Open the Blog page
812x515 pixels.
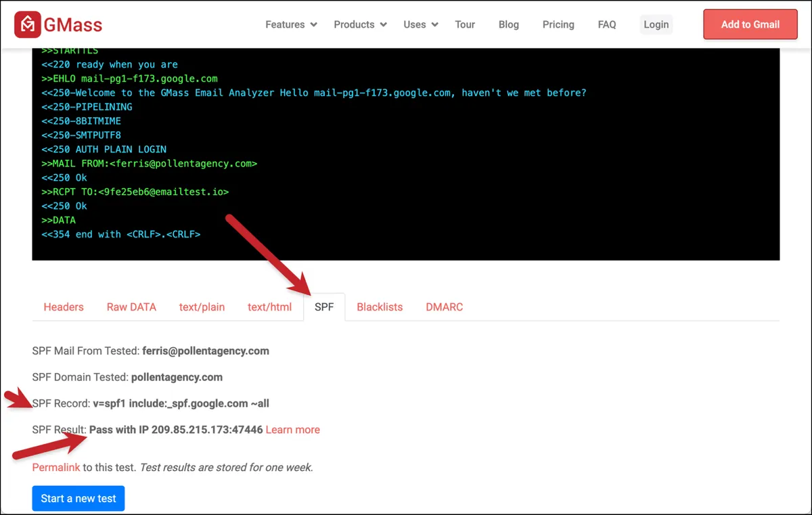coord(509,24)
